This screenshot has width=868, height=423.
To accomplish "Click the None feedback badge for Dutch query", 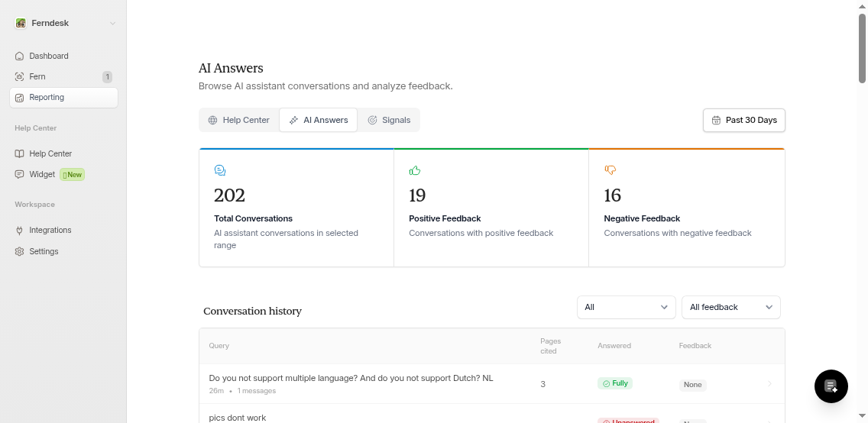I will [x=692, y=385].
